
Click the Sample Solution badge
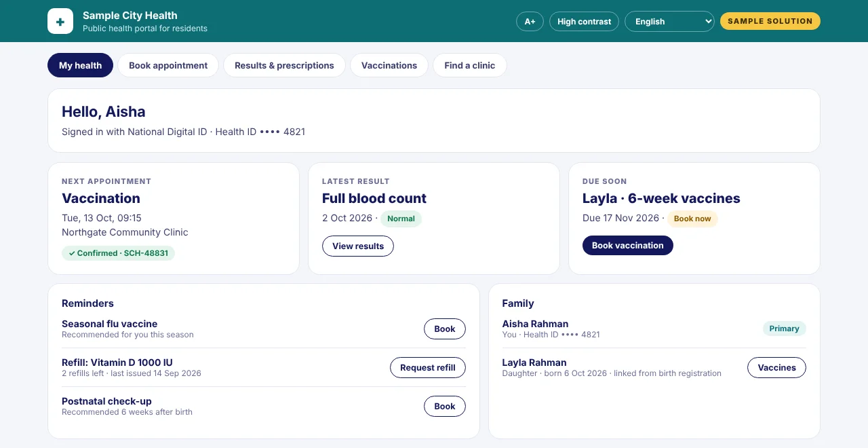pos(770,21)
